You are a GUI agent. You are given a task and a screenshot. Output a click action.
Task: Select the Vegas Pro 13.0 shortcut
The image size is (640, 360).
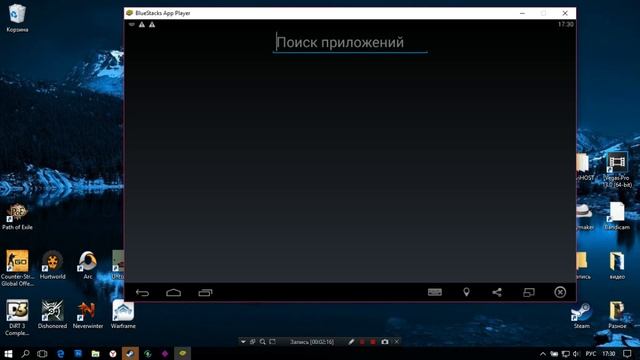617,170
